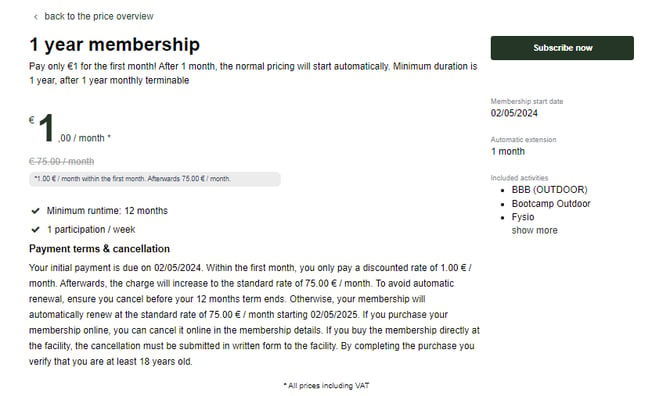Go back to the price overview
This screenshot has width=670, height=396.
coord(99,16)
